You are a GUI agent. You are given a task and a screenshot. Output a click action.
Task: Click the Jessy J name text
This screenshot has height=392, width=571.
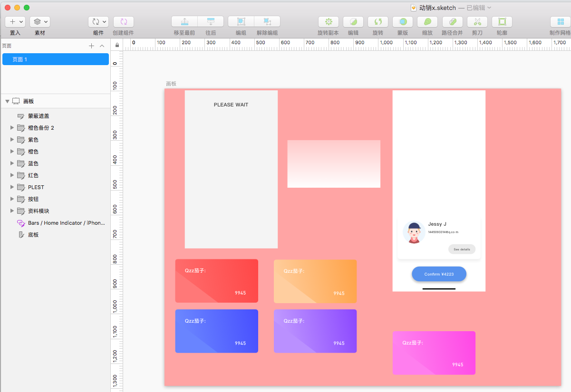coord(437,224)
